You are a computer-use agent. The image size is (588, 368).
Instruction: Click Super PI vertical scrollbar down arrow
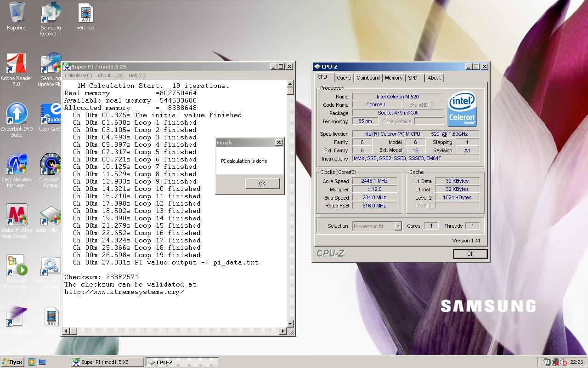pos(290,324)
